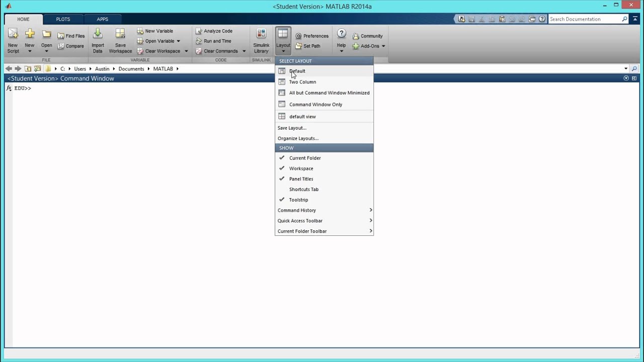Click Austin in the folder path
644x362 pixels.
[x=102, y=68]
